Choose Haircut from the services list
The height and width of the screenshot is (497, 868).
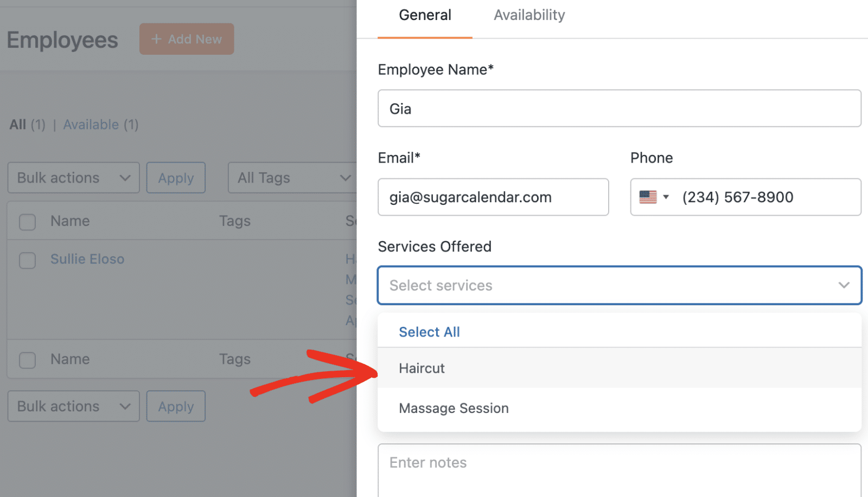coord(422,369)
